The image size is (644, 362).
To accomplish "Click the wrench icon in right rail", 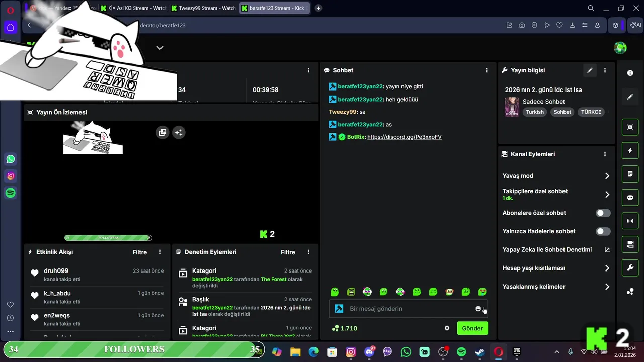I will tap(630, 268).
